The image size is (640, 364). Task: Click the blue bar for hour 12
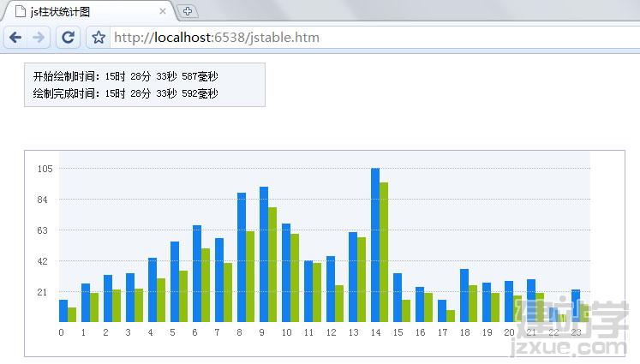331,289
